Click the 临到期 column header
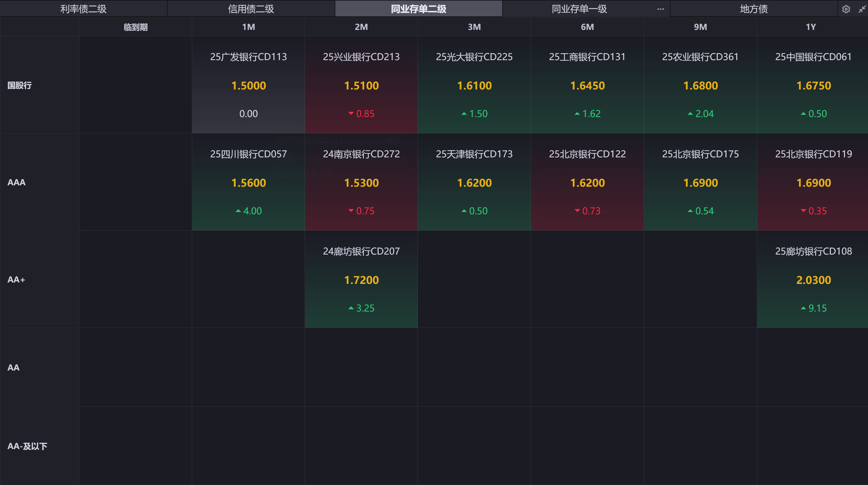This screenshot has height=485, width=868. pos(136,27)
